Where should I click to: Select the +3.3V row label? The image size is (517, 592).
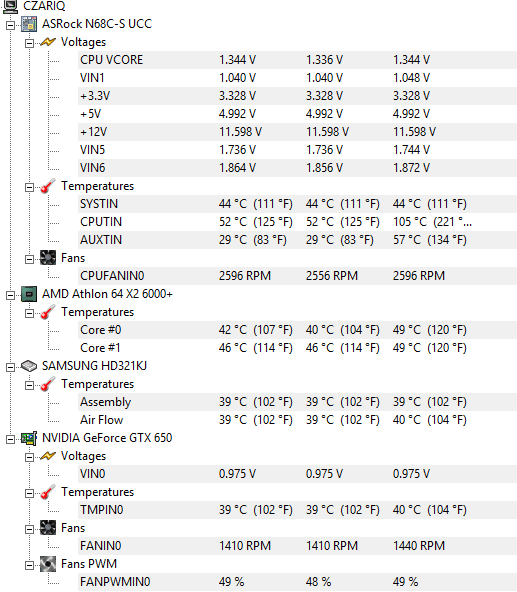tap(95, 96)
